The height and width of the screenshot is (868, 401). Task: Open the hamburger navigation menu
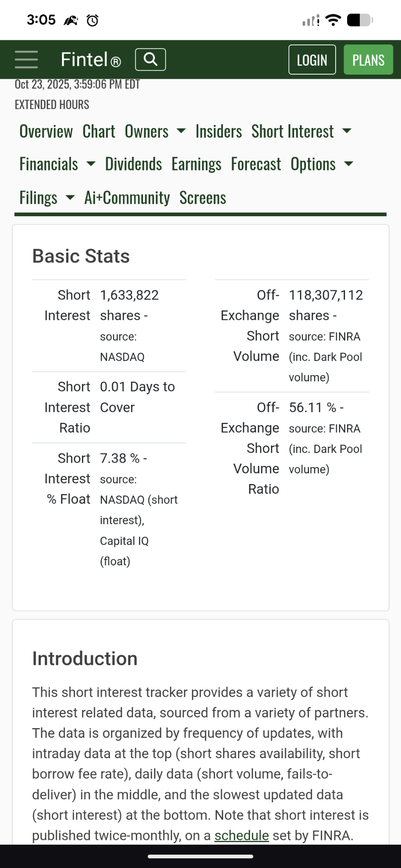click(26, 59)
